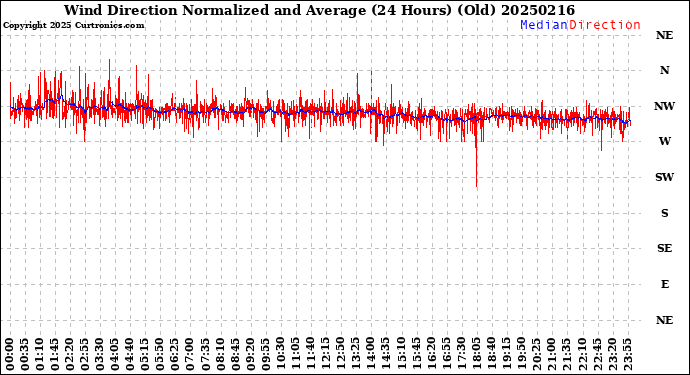Click the SW direction axis label
The image size is (690, 375).
[x=664, y=177]
